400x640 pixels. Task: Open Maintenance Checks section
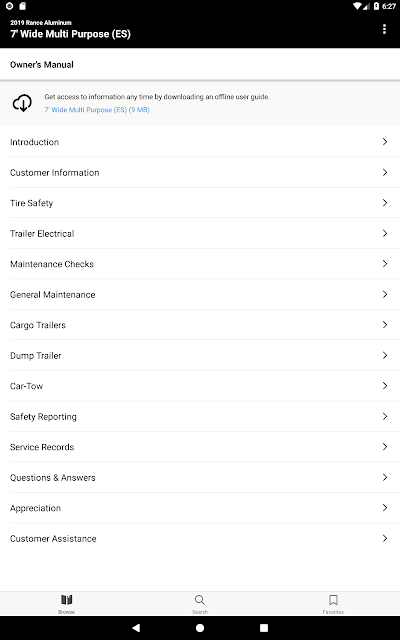(200, 264)
